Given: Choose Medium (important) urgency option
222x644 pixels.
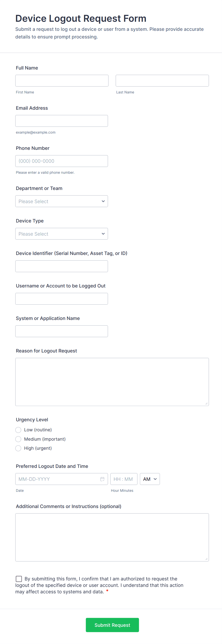Looking at the screenshot, I should [x=18, y=439].
